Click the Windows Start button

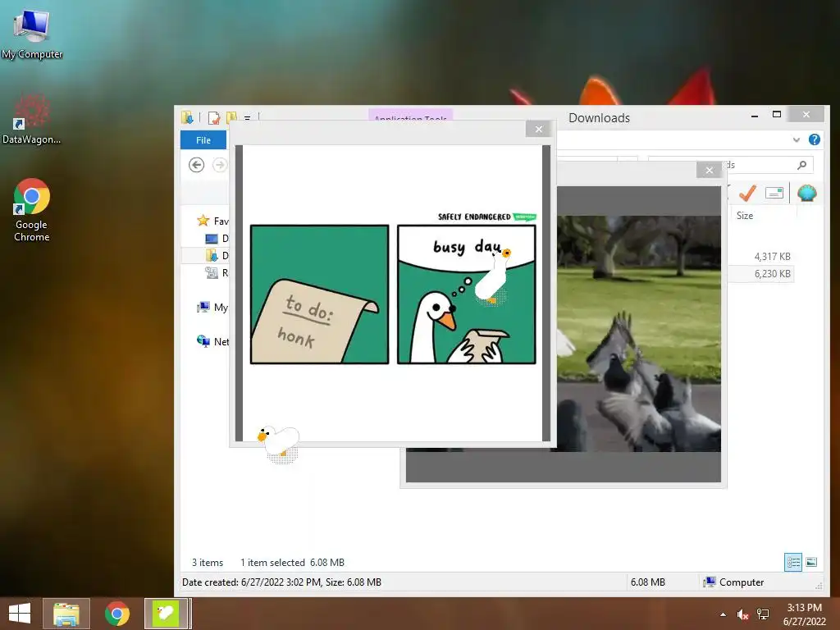click(x=20, y=613)
